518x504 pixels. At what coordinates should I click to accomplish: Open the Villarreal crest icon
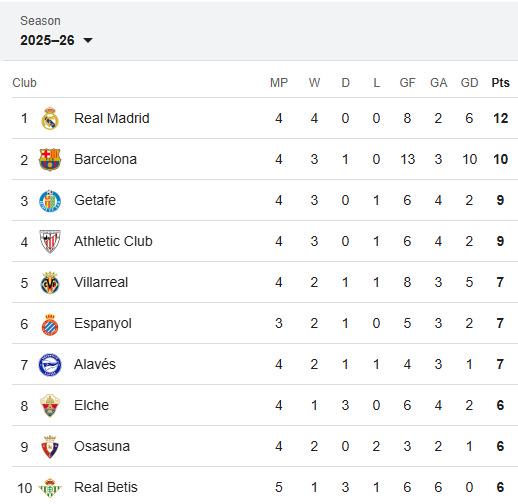(50, 283)
